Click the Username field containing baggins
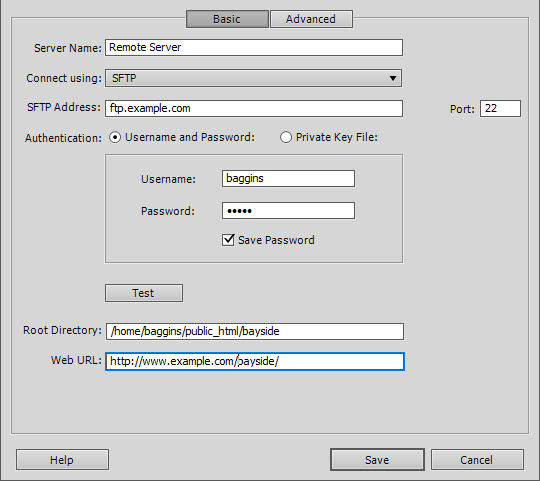The width and height of the screenshot is (540, 481). (288, 178)
